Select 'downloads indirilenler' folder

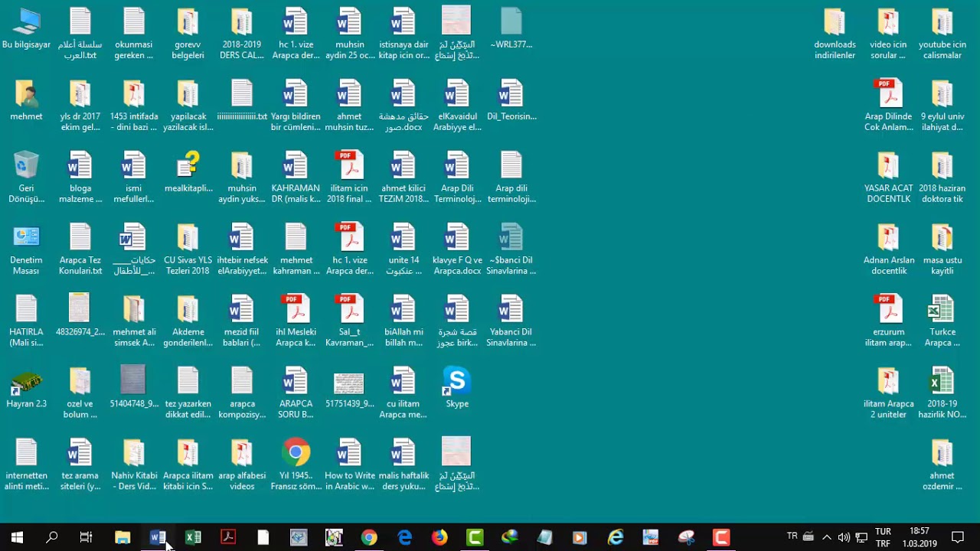(x=835, y=34)
